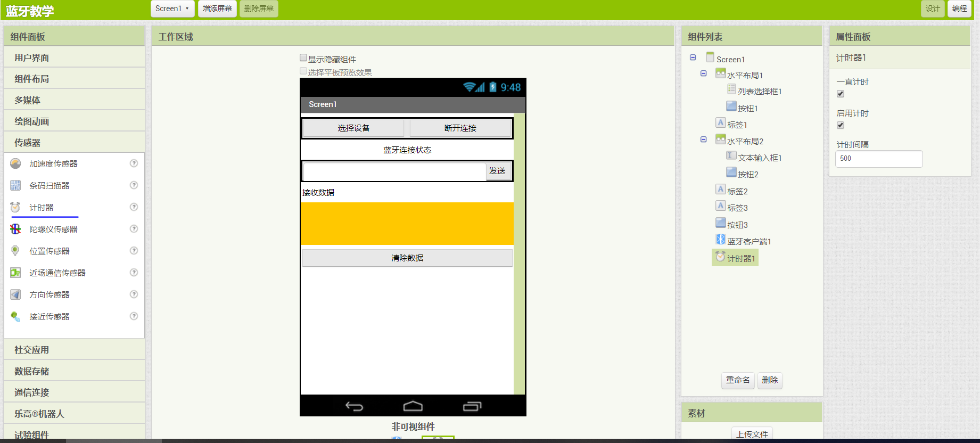Screen dimensions: 980x443
Task: Open help for 接近传感器
Action: point(134,316)
